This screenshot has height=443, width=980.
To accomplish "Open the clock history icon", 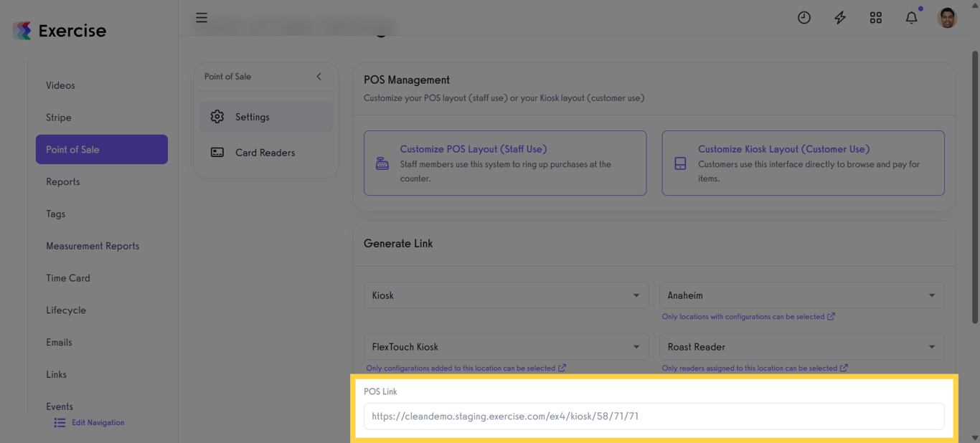I will (x=804, y=18).
